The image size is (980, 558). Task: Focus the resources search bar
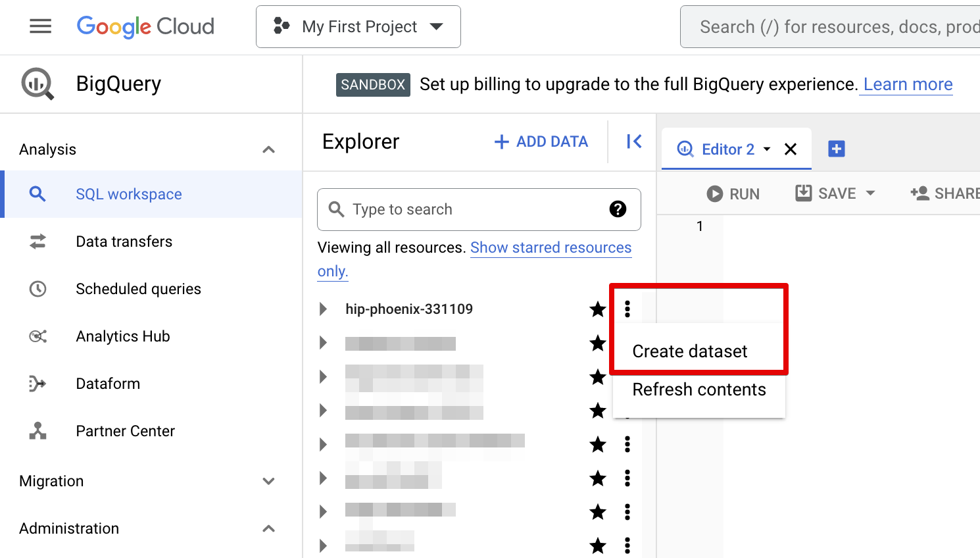tap(830, 26)
